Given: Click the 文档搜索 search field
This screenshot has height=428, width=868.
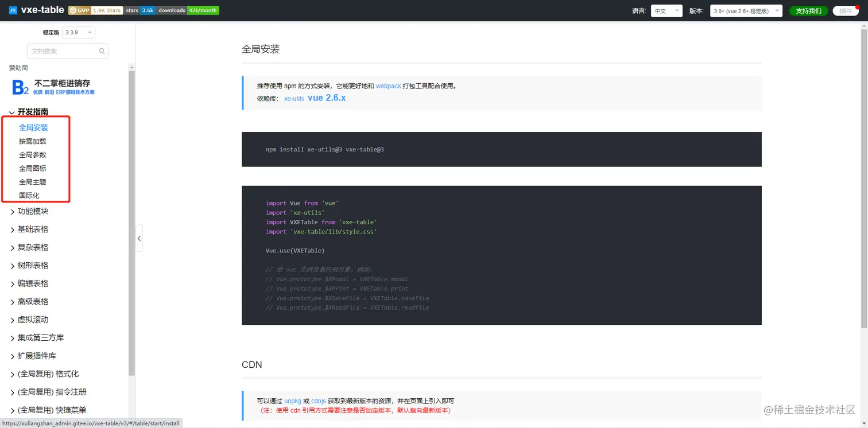Looking at the screenshot, I should pos(68,51).
